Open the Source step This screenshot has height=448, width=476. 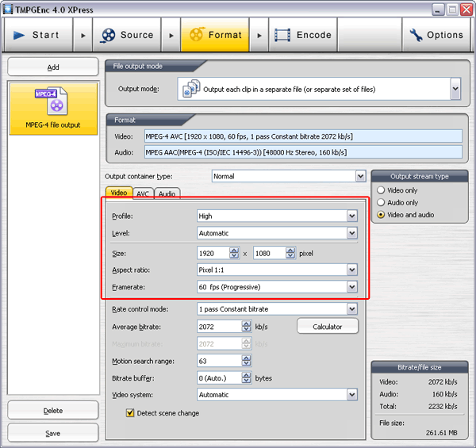(x=127, y=35)
